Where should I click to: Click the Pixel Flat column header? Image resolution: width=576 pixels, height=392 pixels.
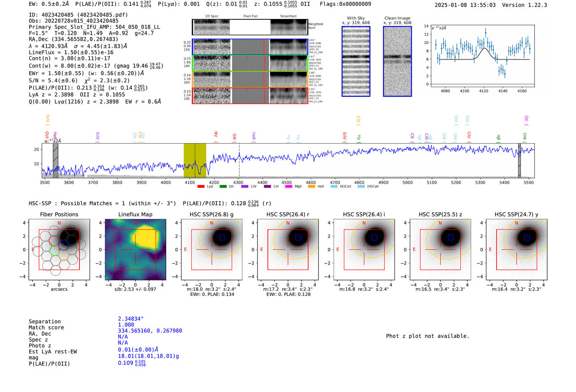250,16
